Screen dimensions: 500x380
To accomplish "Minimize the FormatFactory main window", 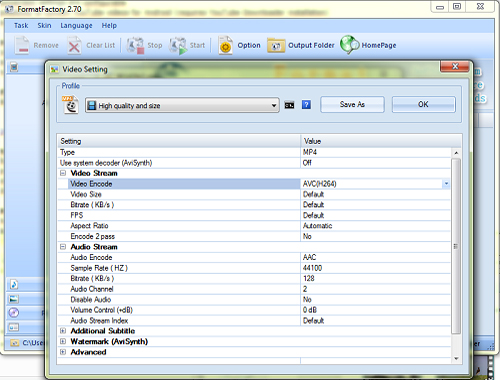I will click(440, 7).
